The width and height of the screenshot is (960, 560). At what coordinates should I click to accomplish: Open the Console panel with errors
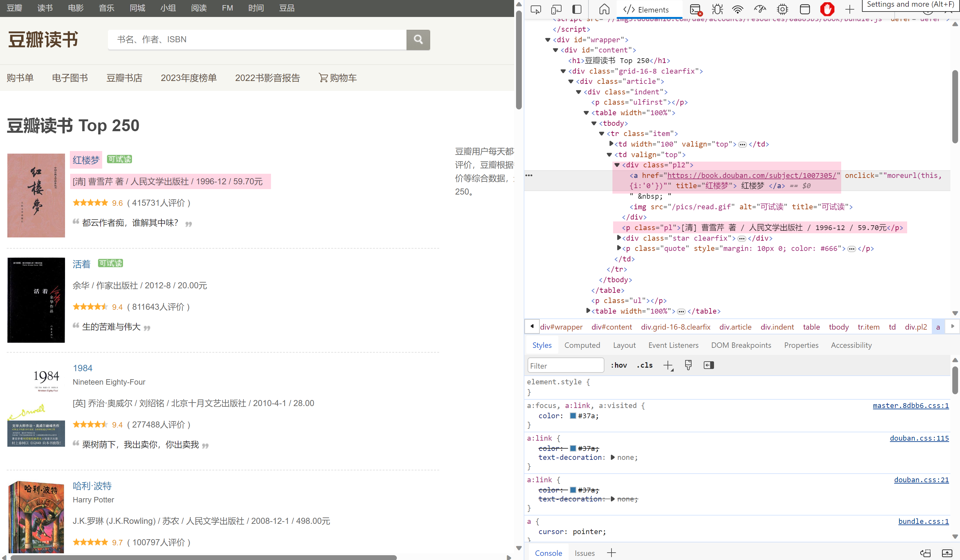coord(696,9)
